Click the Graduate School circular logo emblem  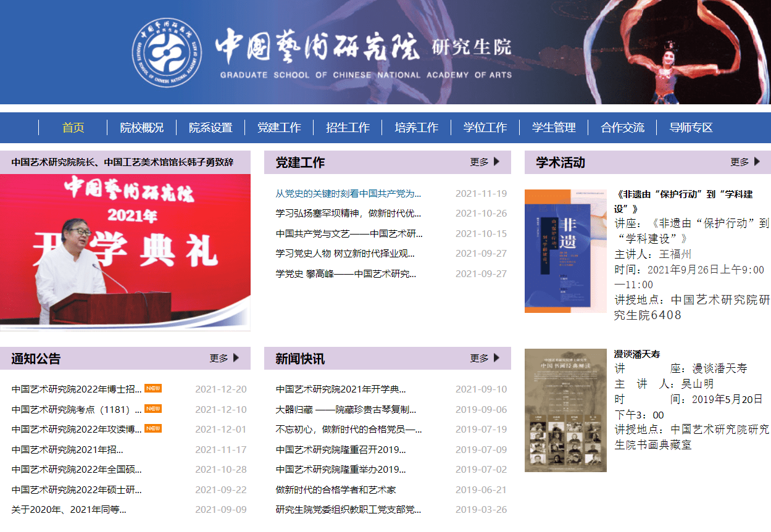(166, 54)
